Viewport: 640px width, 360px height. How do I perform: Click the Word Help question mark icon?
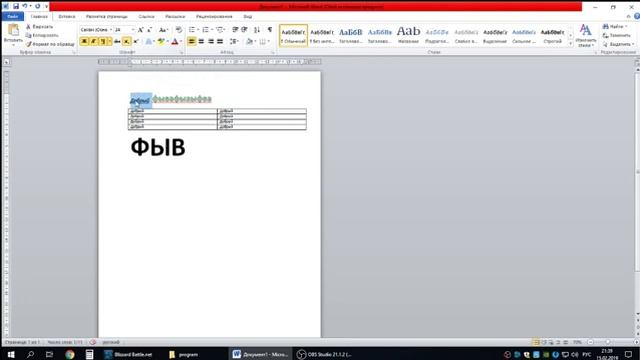coord(636,16)
